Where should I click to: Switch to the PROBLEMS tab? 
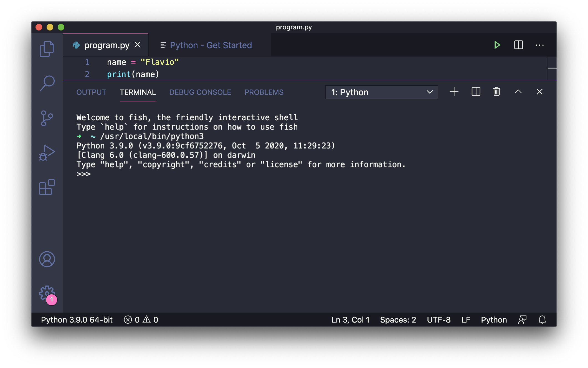coord(264,92)
